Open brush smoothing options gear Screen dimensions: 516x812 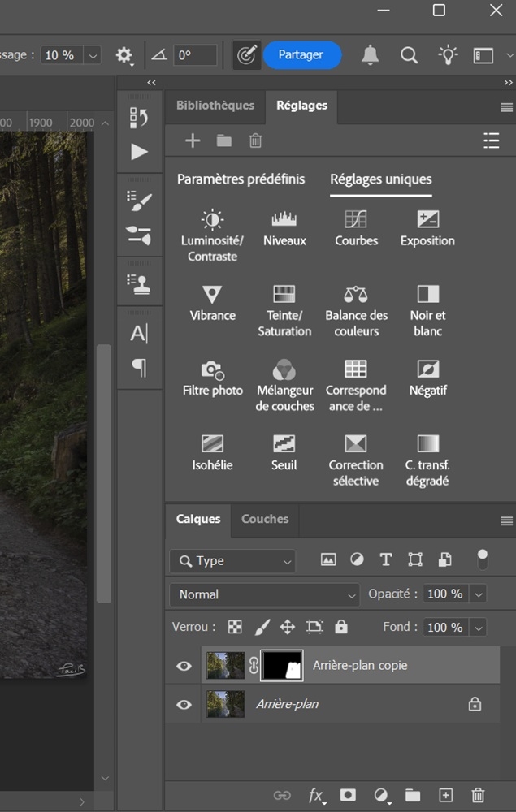click(124, 55)
